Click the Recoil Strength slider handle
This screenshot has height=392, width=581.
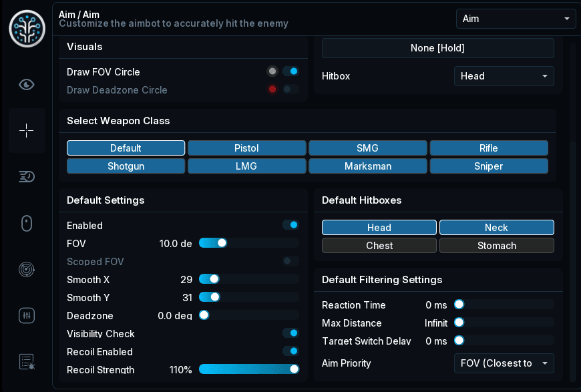click(x=295, y=369)
